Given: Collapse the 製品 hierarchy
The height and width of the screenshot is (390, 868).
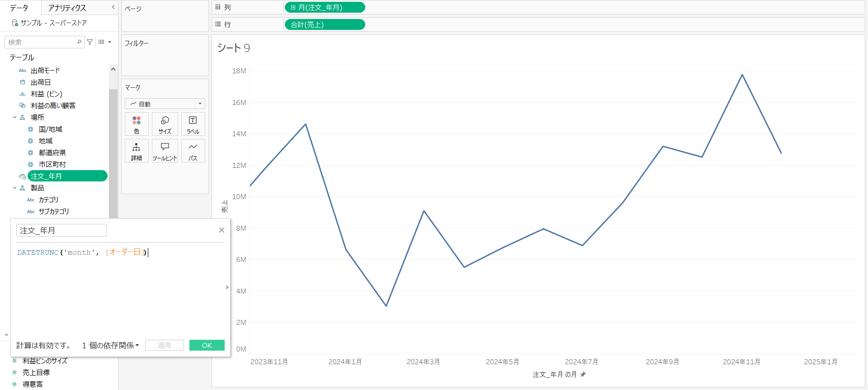Looking at the screenshot, I should point(14,188).
